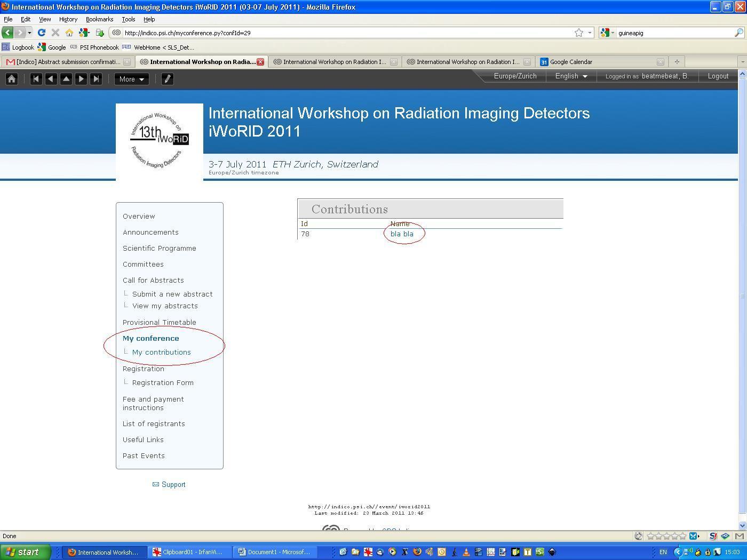The width and height of the screenshot is (747, 560).
Task: Go to first event using navigation icon
Action: pyautogui.click(x=36, y=79)
